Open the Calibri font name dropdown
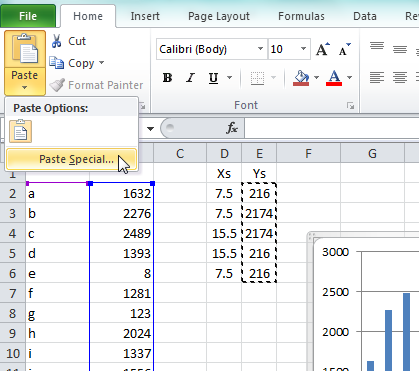 pyautogui.click(x=260, y=49)
